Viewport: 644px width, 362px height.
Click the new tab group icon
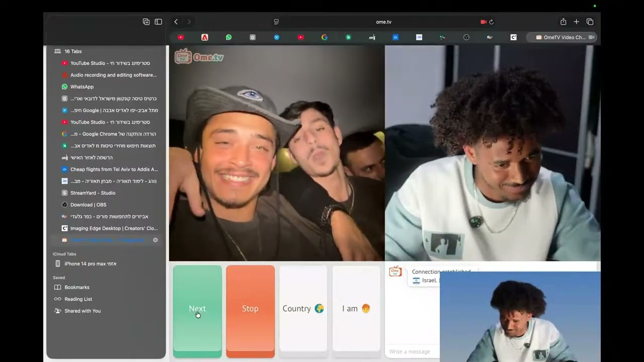coord(146,22)
